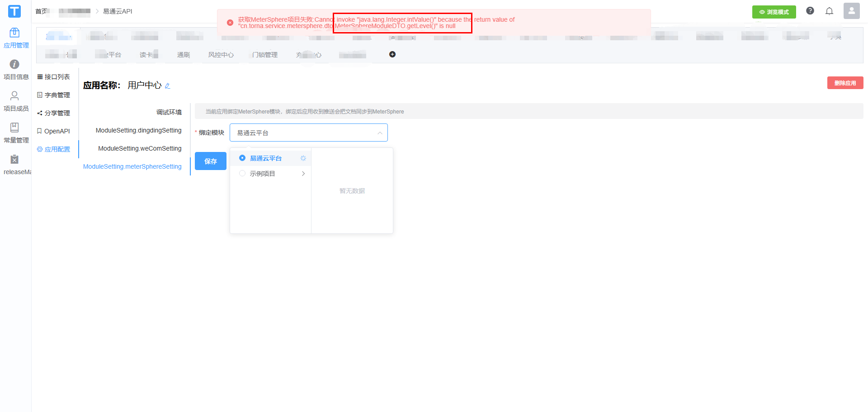
Task: Open 项目信息 info icon in sidebar
Action: pos(14,65)
